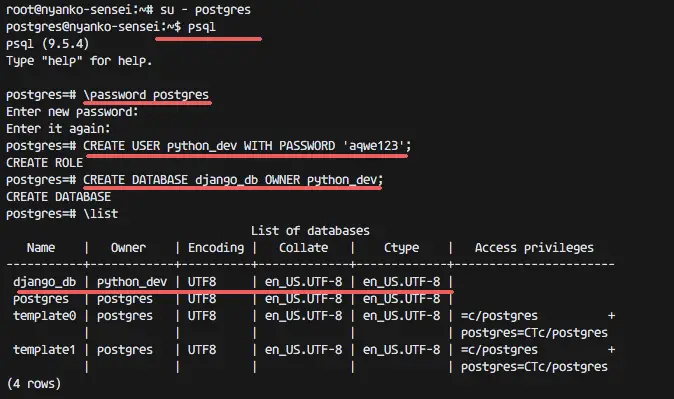The image size is (674, 399).
Task: Click the Access privileges column header
Action: 534,248
